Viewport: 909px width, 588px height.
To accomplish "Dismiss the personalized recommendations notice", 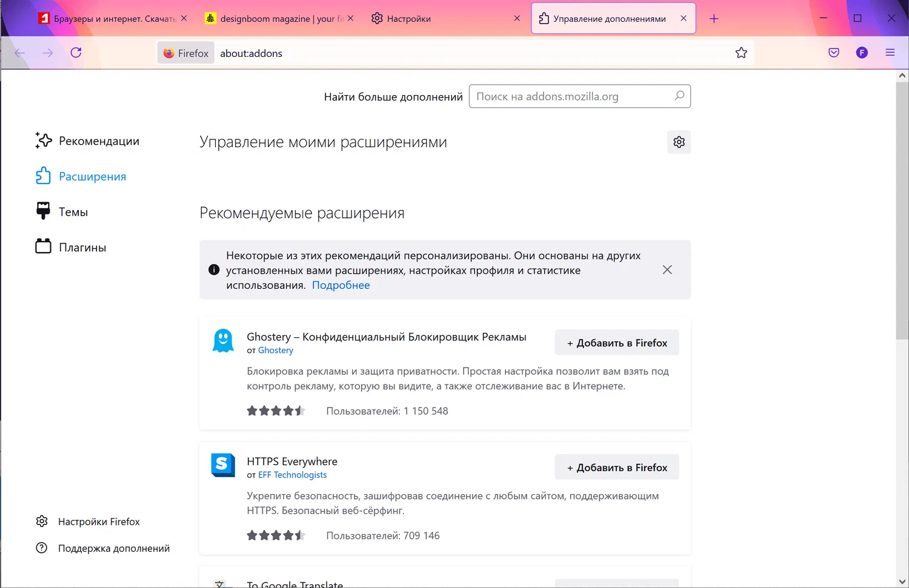I will click(667, 269).
